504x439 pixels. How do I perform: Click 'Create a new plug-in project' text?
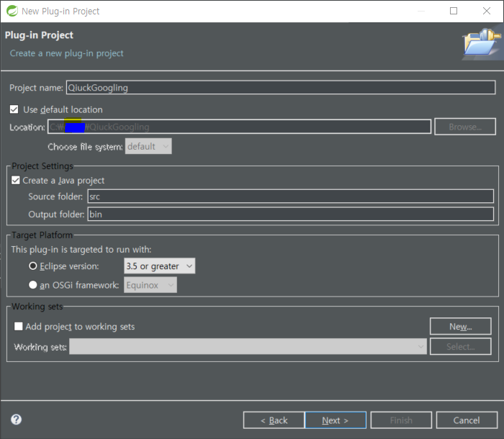[66, 53]
